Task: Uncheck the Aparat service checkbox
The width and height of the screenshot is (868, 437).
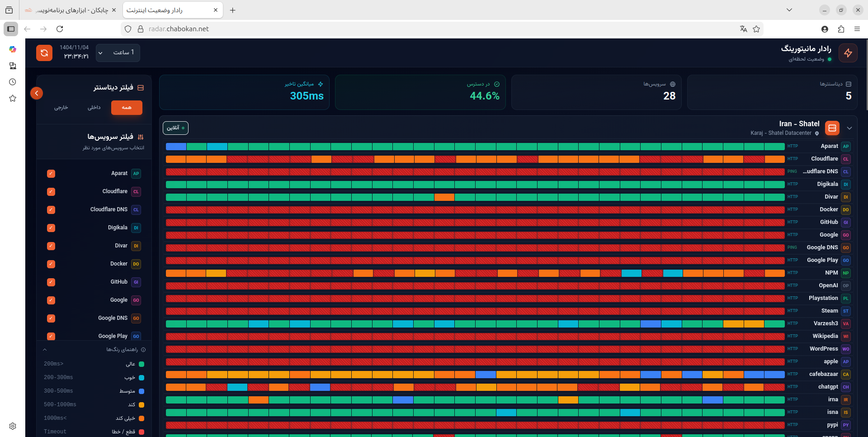Action: (51, 174)
